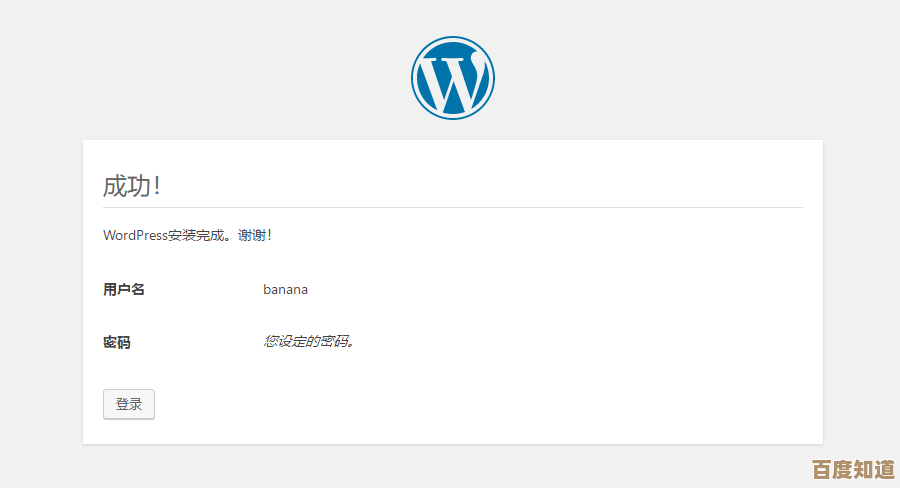Select the banana username value
The width and height of the screenshot is (900, 488).
(x=285, y=289)
